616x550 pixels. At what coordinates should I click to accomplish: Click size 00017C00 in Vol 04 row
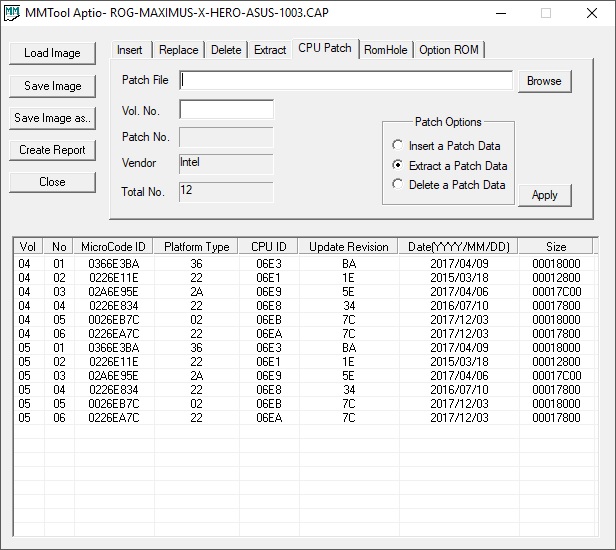[556, 292]
